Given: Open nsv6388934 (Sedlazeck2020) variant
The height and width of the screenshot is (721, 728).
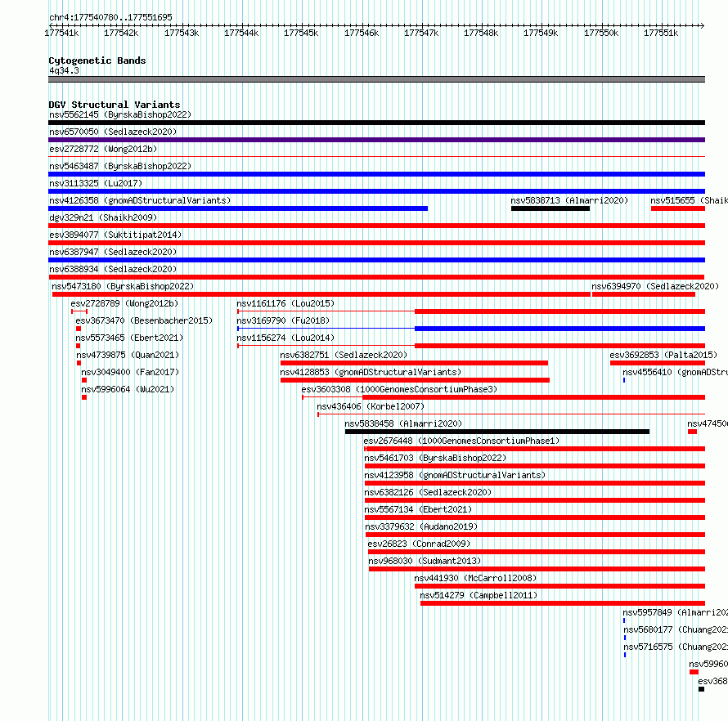Looking at the screenshot, I should click(x=113, y=269).
